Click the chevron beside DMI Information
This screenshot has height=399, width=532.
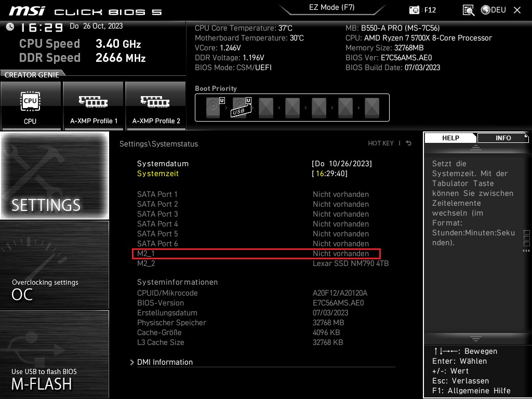click(x=132, y=362)
